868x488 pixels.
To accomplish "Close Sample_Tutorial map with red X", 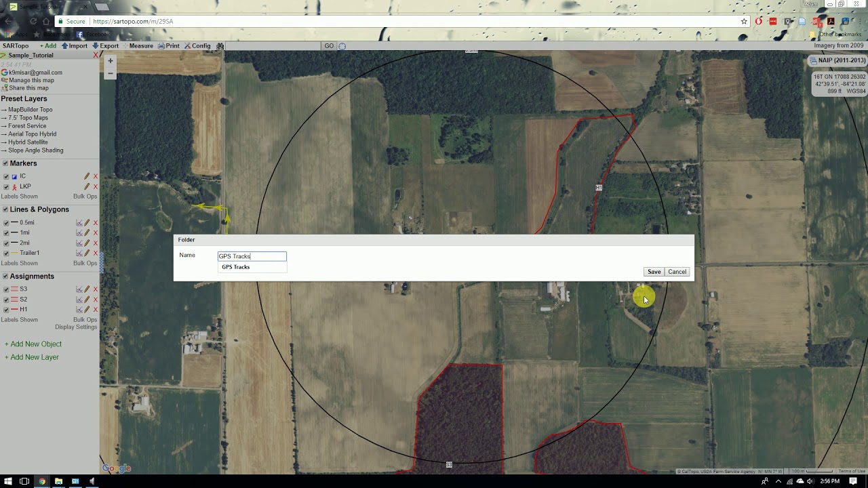I will click(96, 55).
